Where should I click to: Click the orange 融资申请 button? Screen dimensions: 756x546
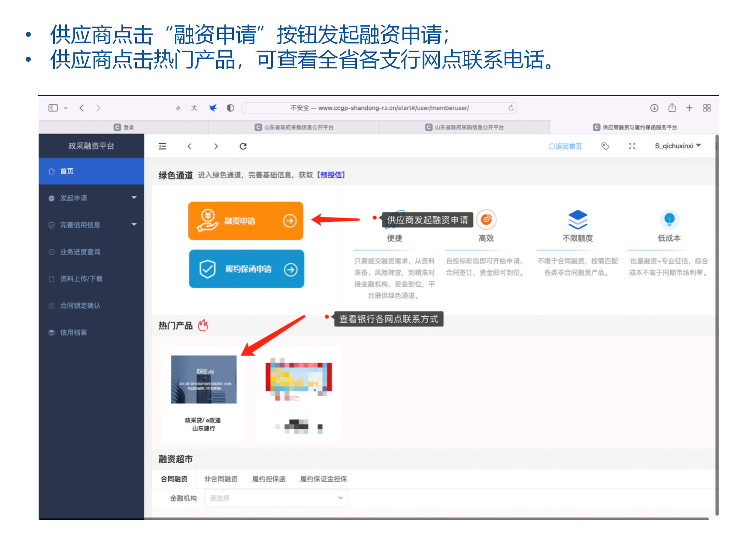(246, 221)
